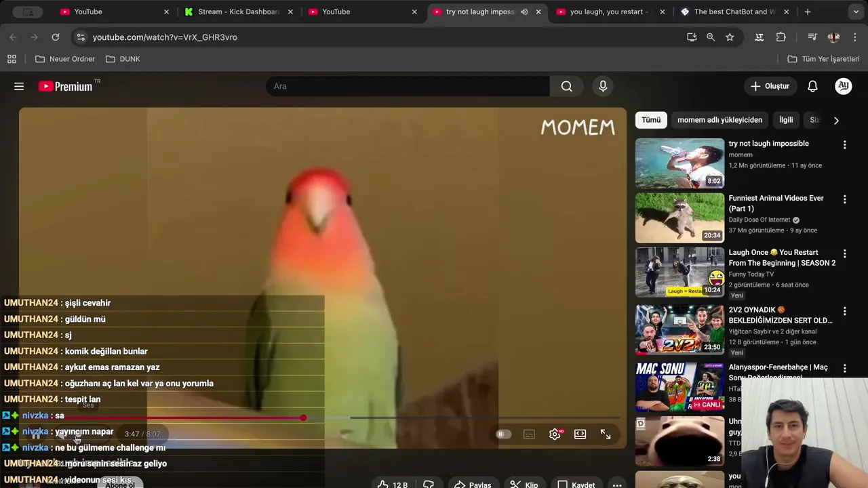Click the zoom magnifier in the address bar
Viewport: 868px width, 488px height.
tap(711, 37)
